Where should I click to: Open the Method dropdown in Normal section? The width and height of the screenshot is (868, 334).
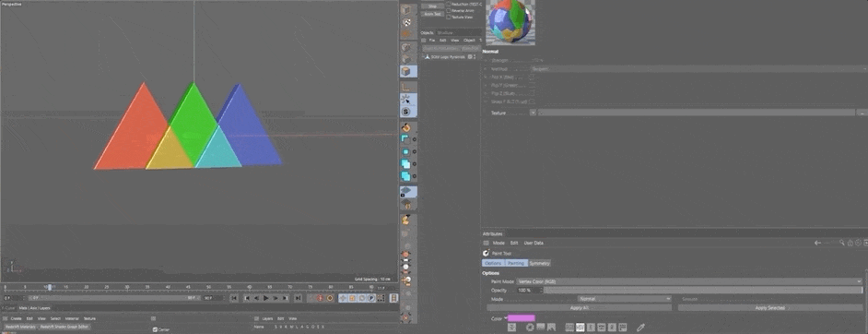[698, 69]
